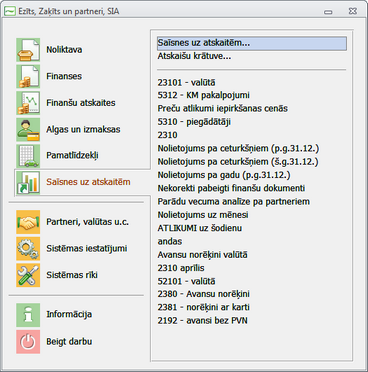This screenshot has height=372, width=368.
Task: Click the Algas un izmaksas person icon
Action: [x=28, y=129]
